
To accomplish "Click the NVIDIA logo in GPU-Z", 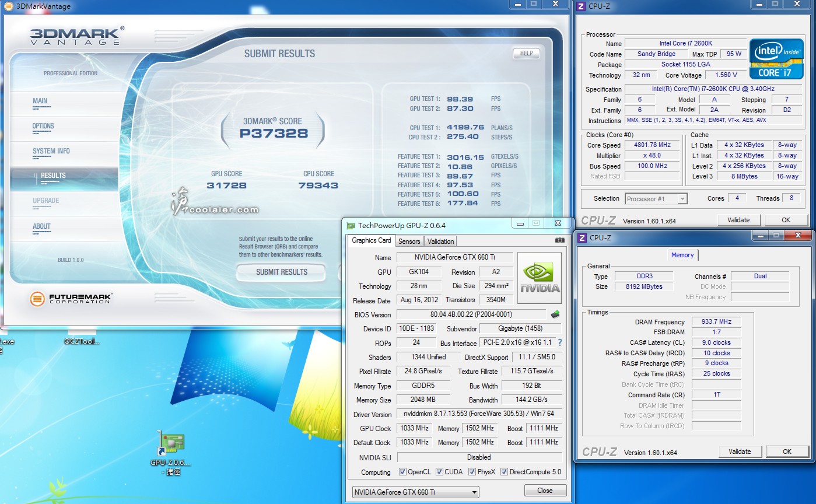I will coord(540,278).
